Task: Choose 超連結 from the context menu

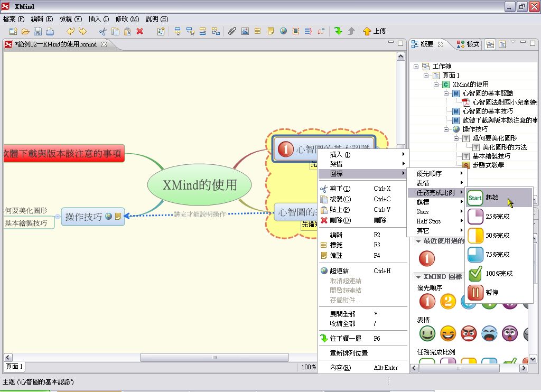Action: [362, 271]
